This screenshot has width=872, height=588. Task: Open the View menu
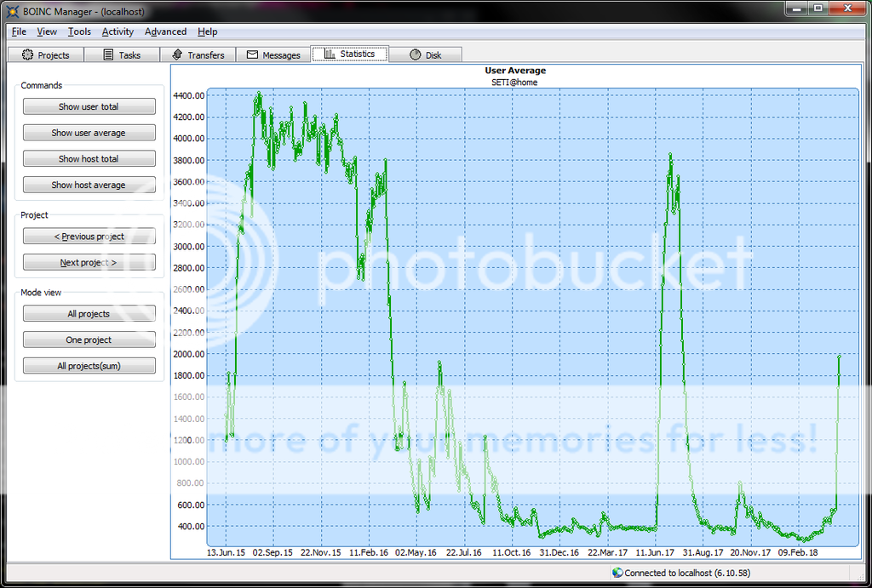coord(47,31)
